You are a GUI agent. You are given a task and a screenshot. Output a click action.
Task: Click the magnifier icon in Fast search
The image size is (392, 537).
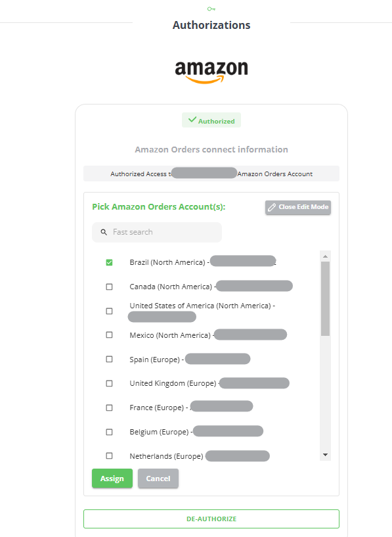[104, 232]
